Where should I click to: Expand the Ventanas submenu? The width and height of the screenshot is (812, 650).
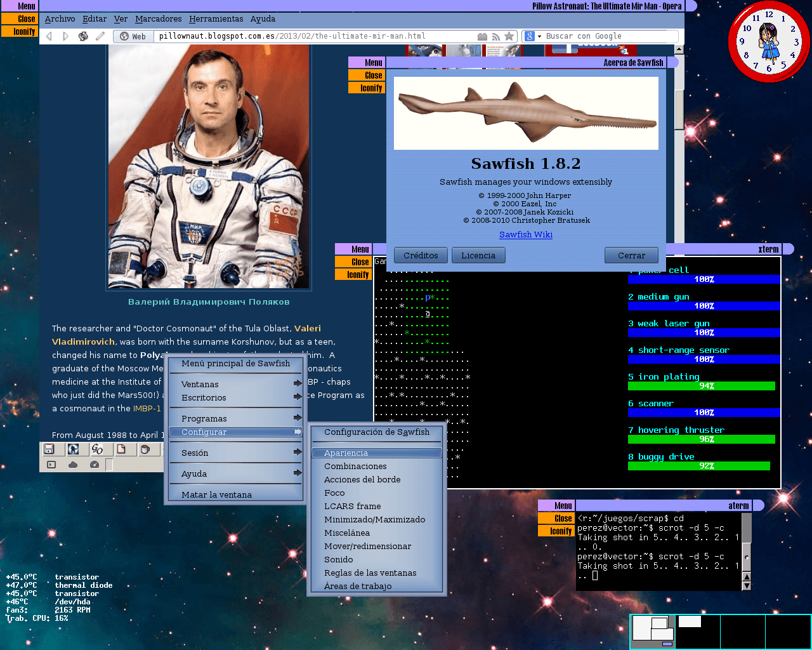pos(235,384)
